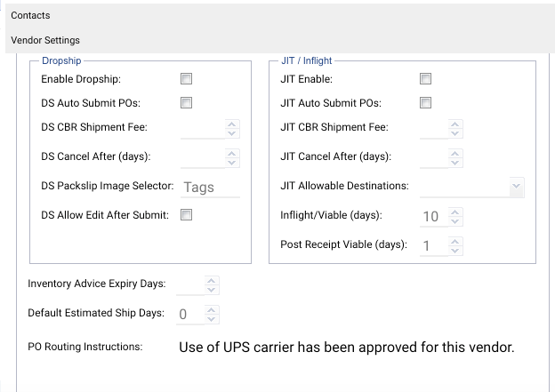
Task: Select the Default Estimated Ship Days field
Action: pos(190,314)
